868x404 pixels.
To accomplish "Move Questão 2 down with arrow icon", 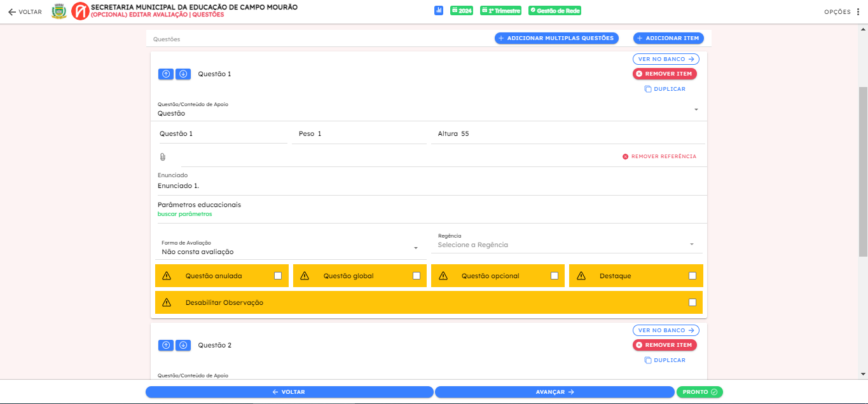I will (183, 345).
